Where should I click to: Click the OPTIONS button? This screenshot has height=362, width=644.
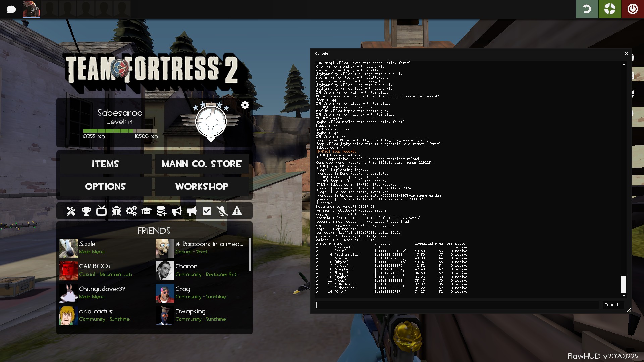tap(105, 186)
